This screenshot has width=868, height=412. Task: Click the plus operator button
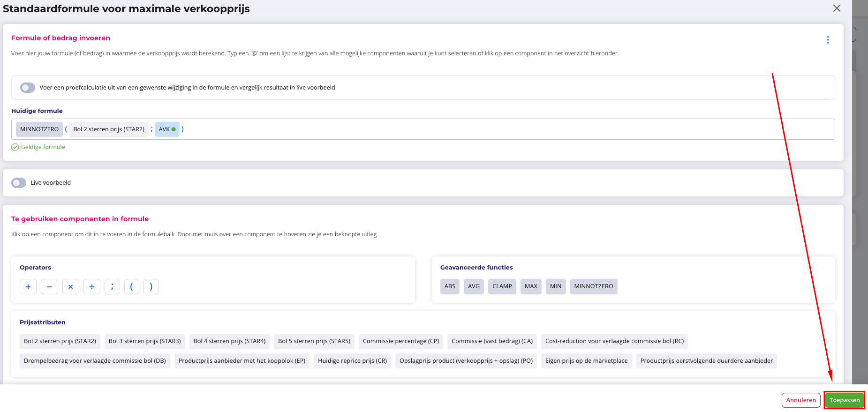pyautogui.click(x=28, y=286)
